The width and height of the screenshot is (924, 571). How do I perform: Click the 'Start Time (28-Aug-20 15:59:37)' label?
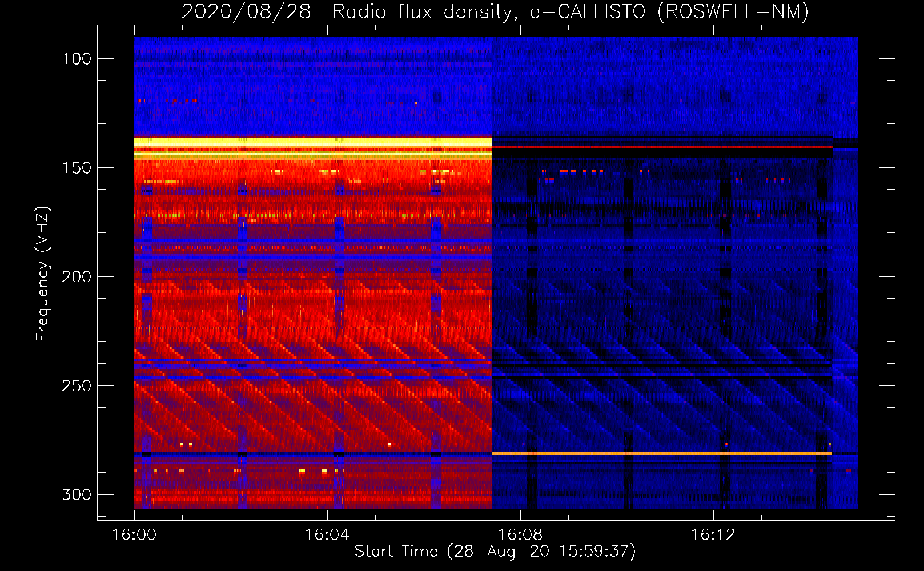pos(495,552)
